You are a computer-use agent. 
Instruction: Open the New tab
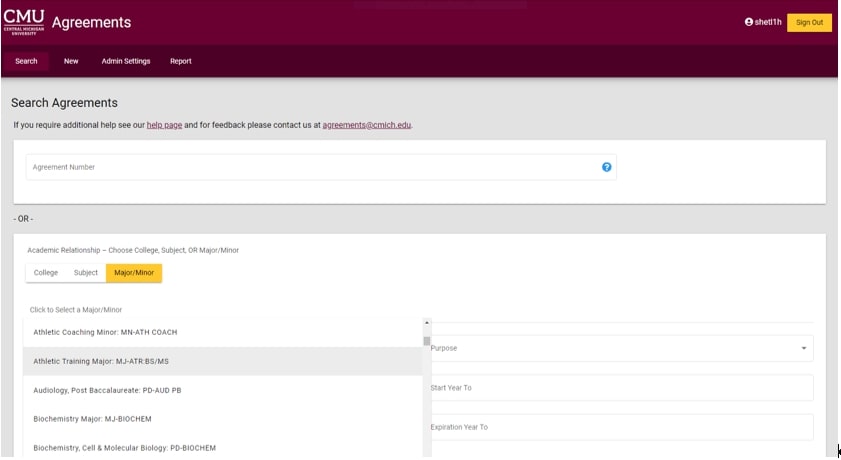(71, 61)
